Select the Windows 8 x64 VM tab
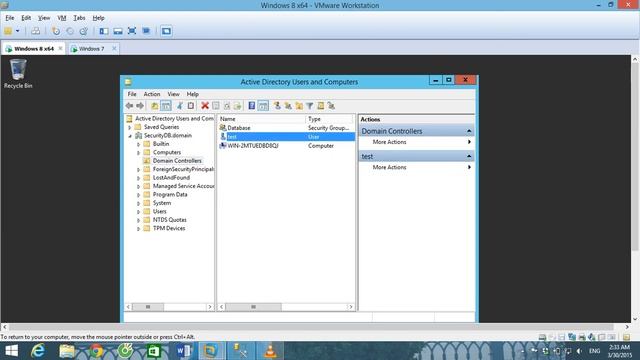This screenshot has height=360, width=640. pos(34,49)
